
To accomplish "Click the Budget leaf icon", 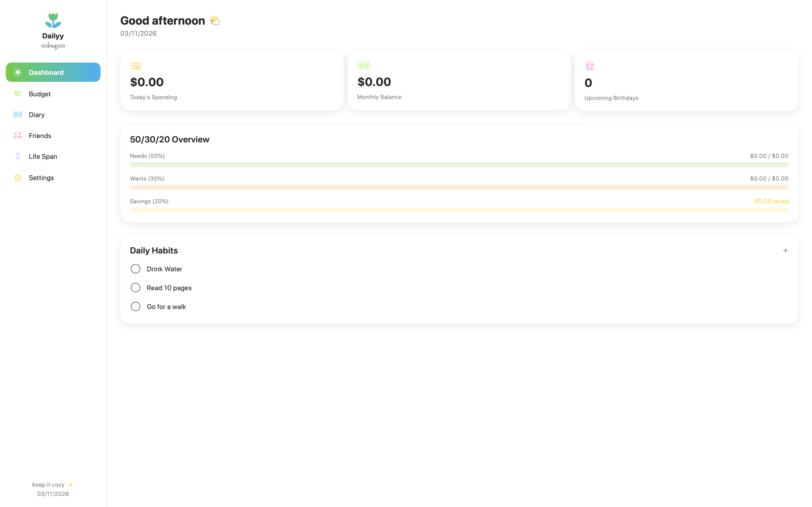I will point(18,94).
